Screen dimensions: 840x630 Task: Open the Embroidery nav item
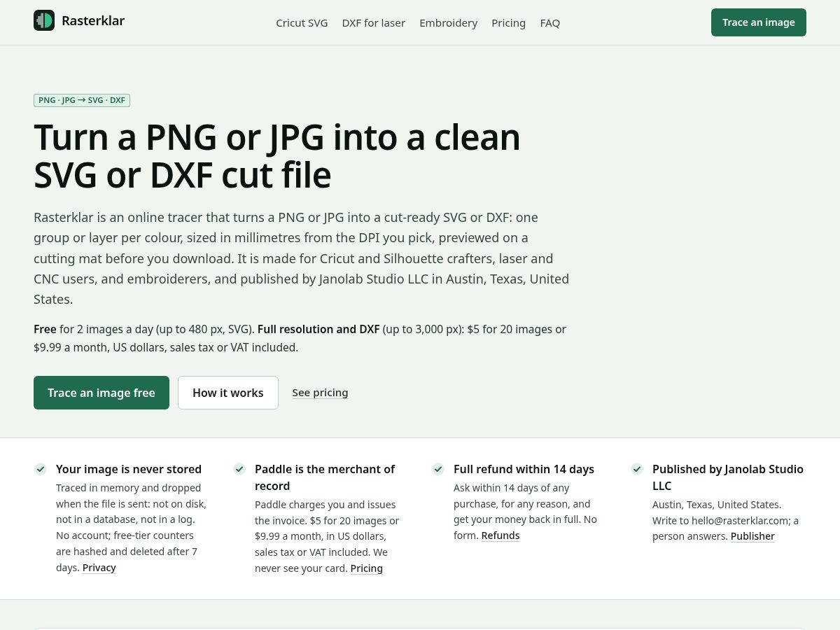(449, 22)
